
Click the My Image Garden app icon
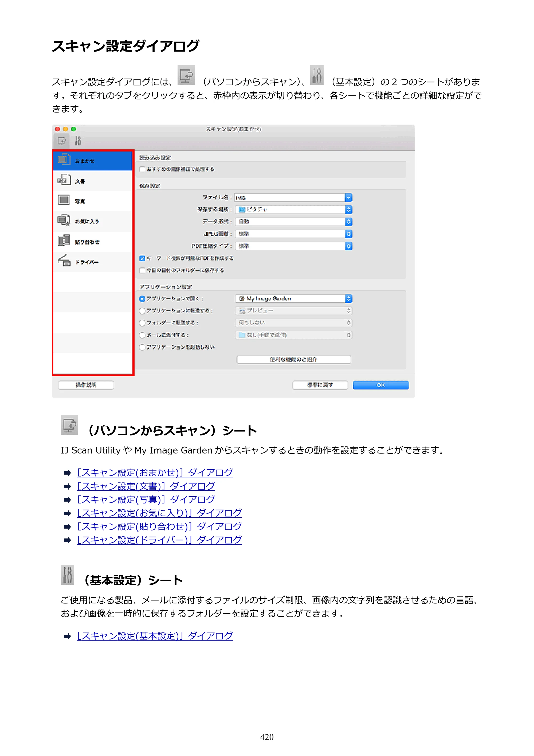pos(242,299)
